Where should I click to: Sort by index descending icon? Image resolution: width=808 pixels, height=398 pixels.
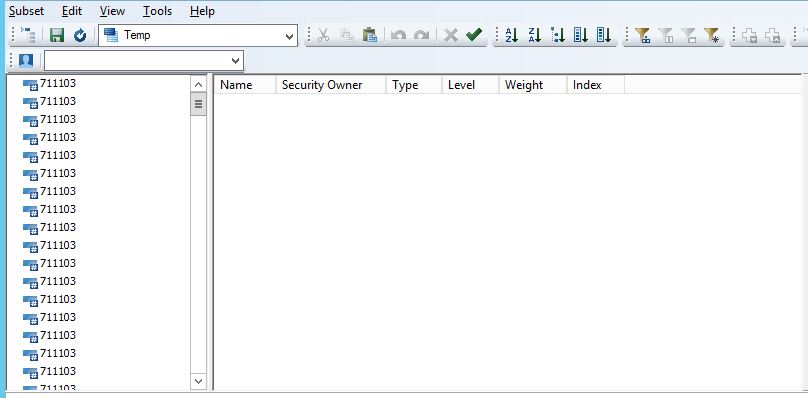(x=604, y=35)
